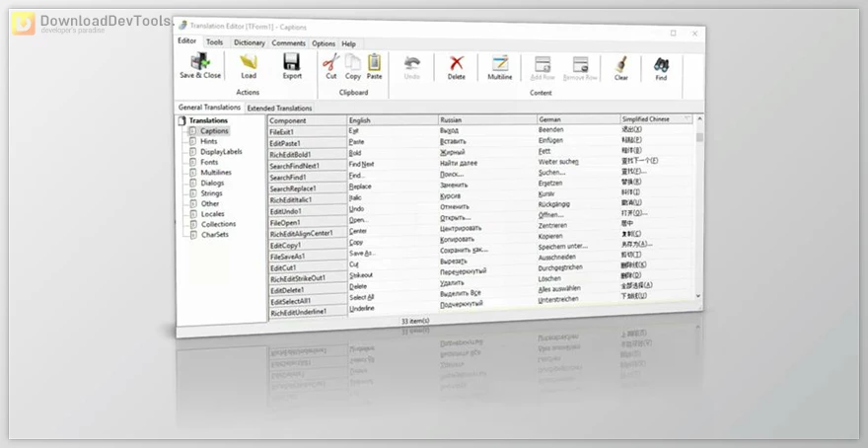Open the Dictionary ribbon tab

pos(250,42)
